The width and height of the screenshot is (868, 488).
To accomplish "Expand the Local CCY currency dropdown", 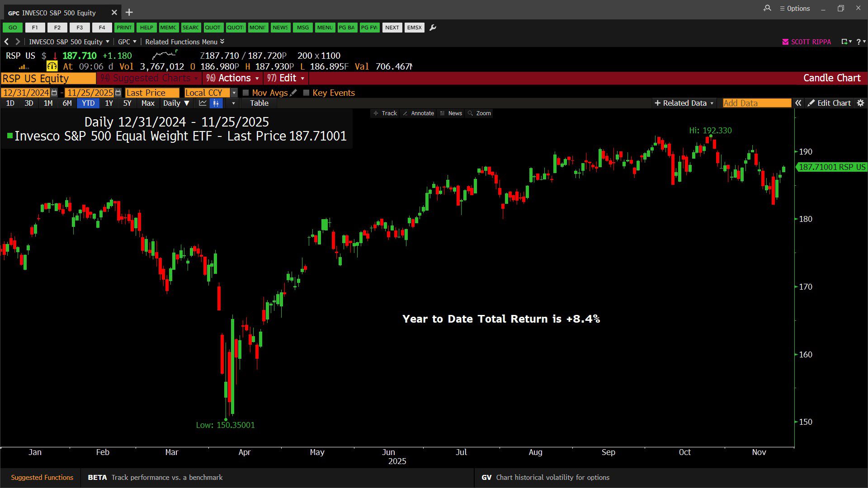I will point(234,93).
